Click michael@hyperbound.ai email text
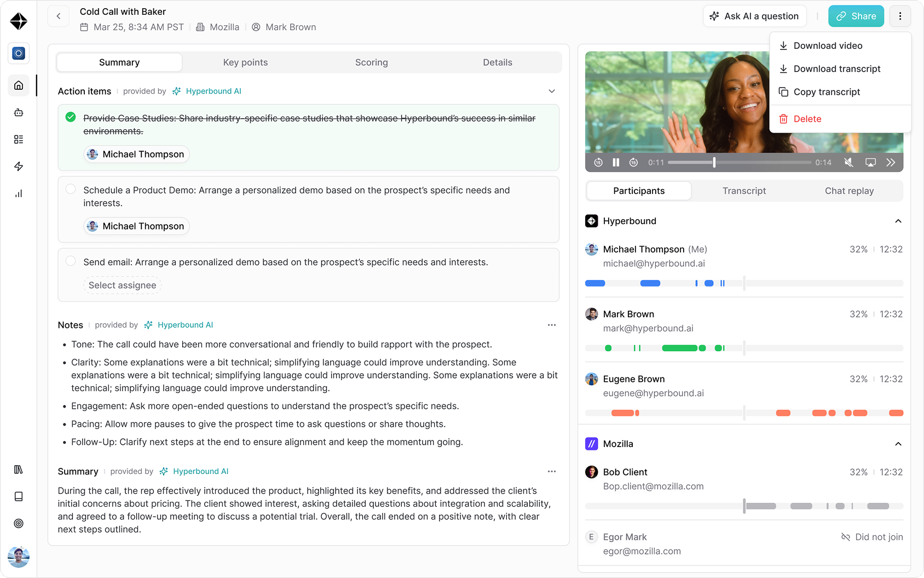 point(654,264)
